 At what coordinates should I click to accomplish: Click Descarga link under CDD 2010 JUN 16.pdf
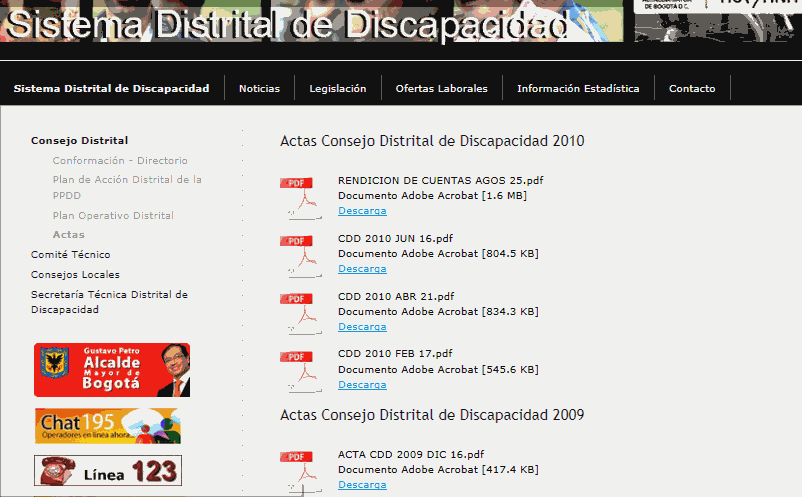coord(362,269)
